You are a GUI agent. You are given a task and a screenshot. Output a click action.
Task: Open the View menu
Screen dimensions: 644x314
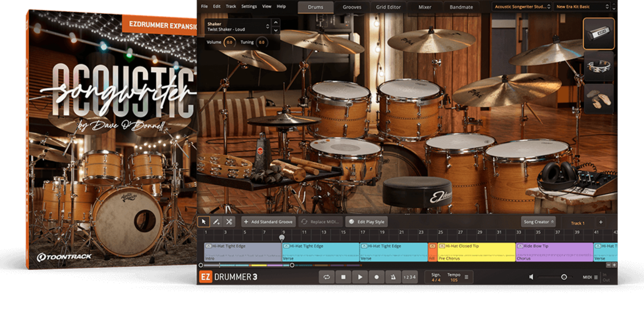click(x=267, y=6)
